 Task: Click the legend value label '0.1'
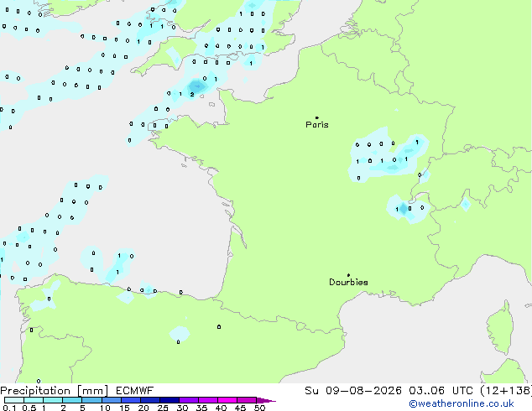pyautogui.click(x=9, y=408)
